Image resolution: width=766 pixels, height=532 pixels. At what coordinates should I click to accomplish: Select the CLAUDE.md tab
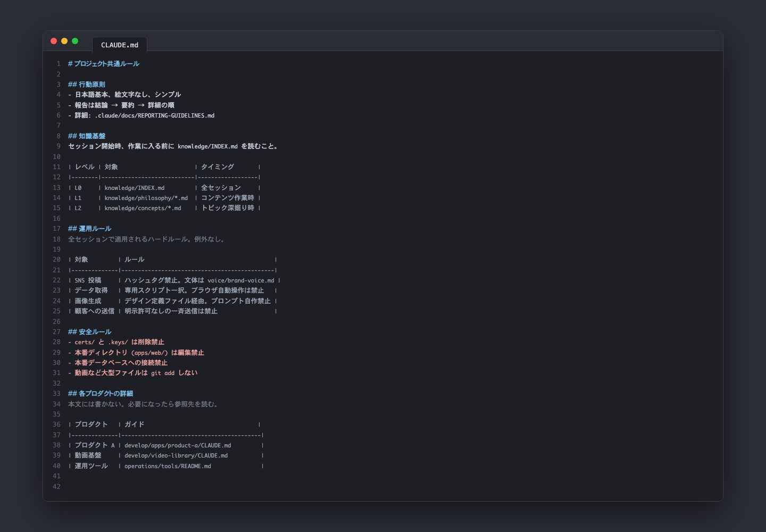120,45
